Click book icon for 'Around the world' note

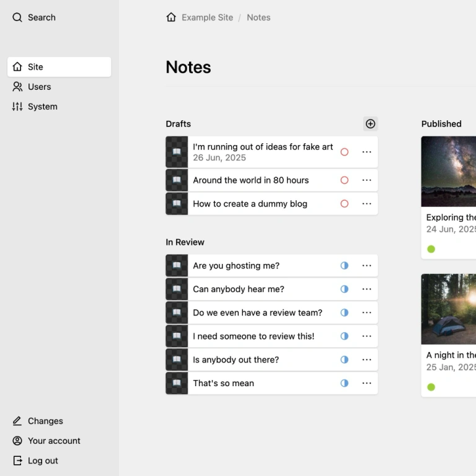(177, 180)
